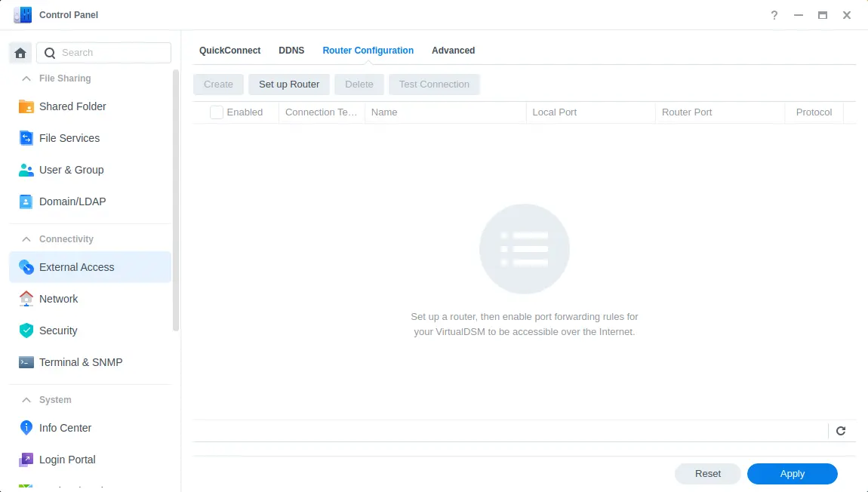This screenshot has height=492, width=868.
Task: Refresh the port forwarding list
Action: click(x=841, y=431)
